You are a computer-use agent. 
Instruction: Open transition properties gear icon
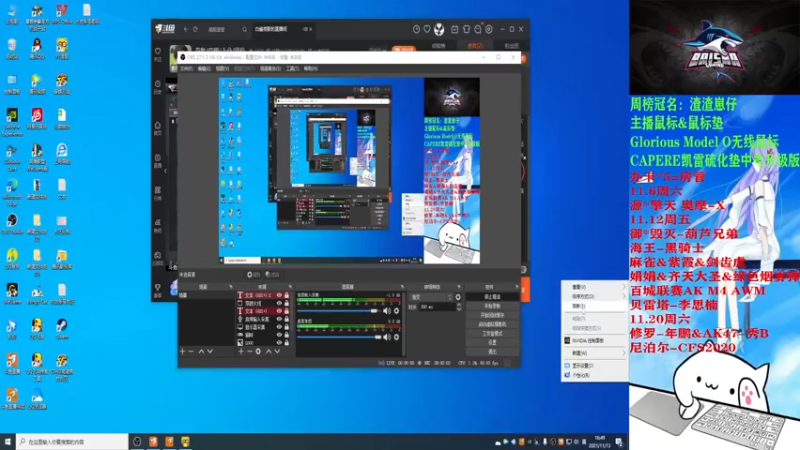(x=458, y=297)
